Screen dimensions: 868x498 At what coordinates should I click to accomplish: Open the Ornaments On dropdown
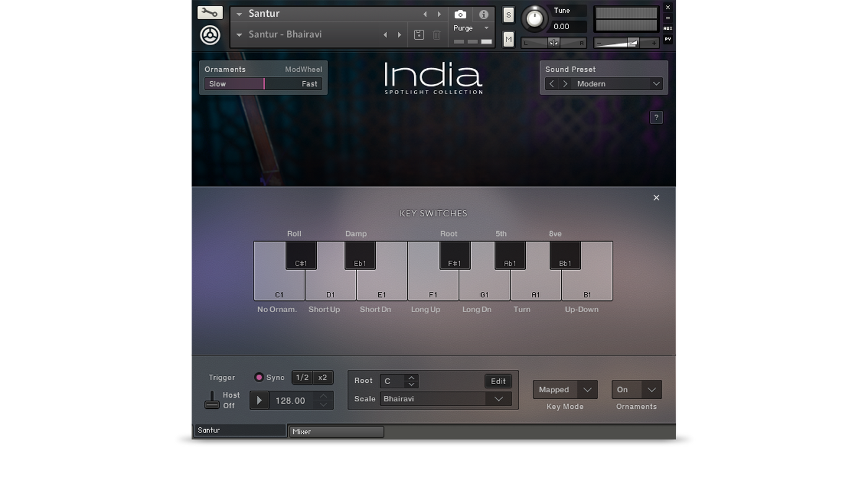[x=637, y=390]
